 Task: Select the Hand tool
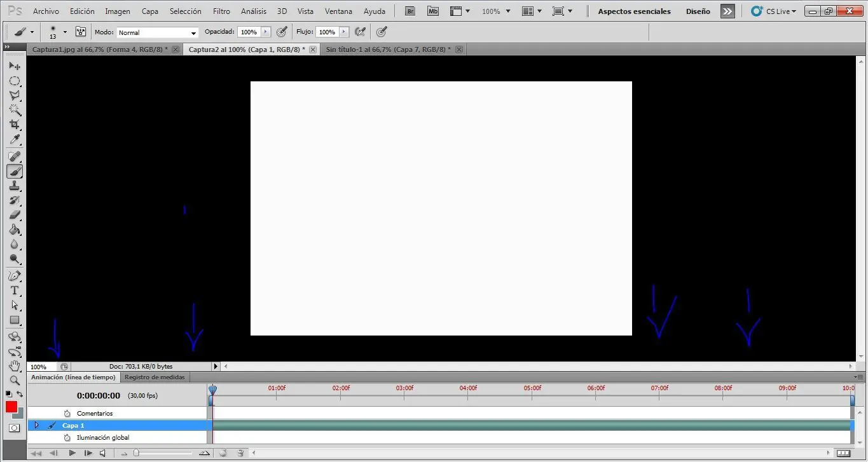coord(14,366)
